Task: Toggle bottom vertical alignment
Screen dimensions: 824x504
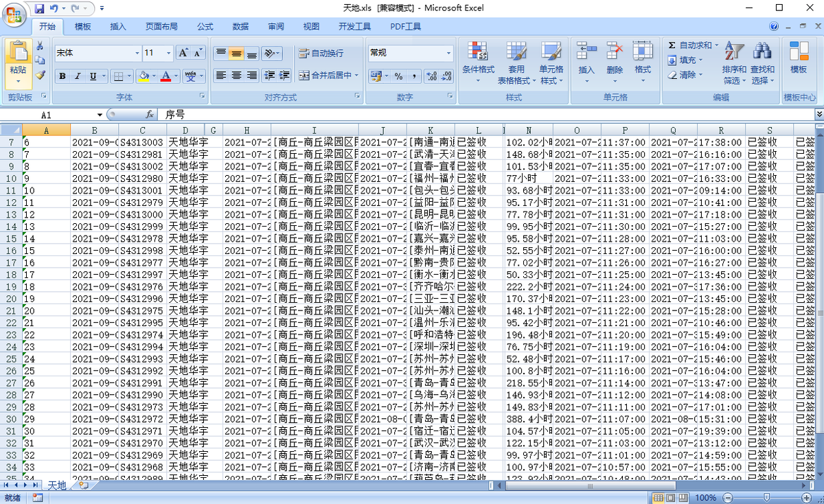Action: coord(251,53)
